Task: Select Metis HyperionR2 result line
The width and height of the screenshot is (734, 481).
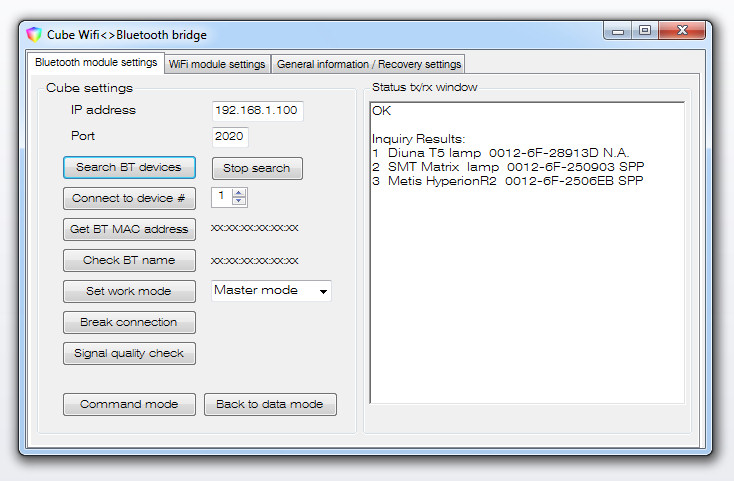Action: pyautogui.click(x=507, y=181)
